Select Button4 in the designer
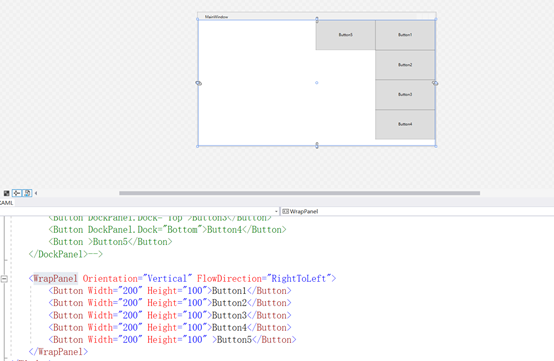 coord(405,124)
